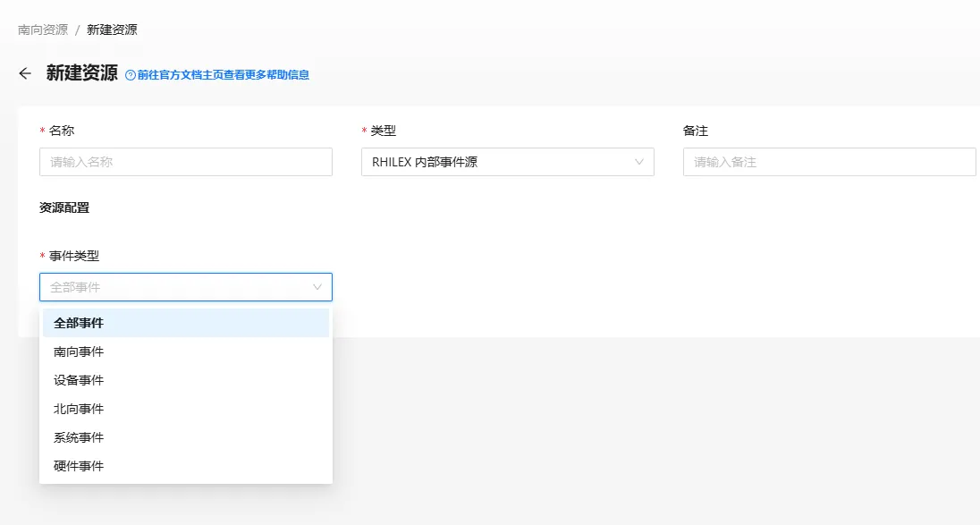This screenshot has height=525, width=980.
Task: Click the 事件类型 select box
Action: (186, 287)
